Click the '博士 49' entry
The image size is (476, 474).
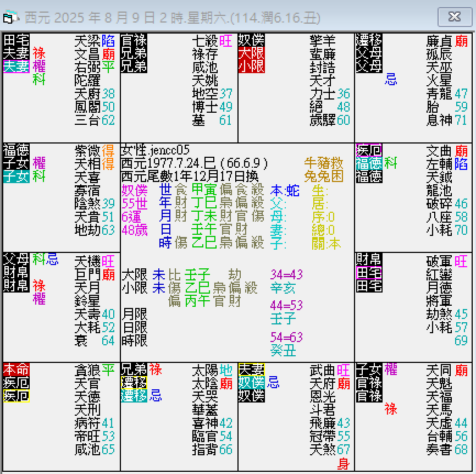tap(212, 107)
